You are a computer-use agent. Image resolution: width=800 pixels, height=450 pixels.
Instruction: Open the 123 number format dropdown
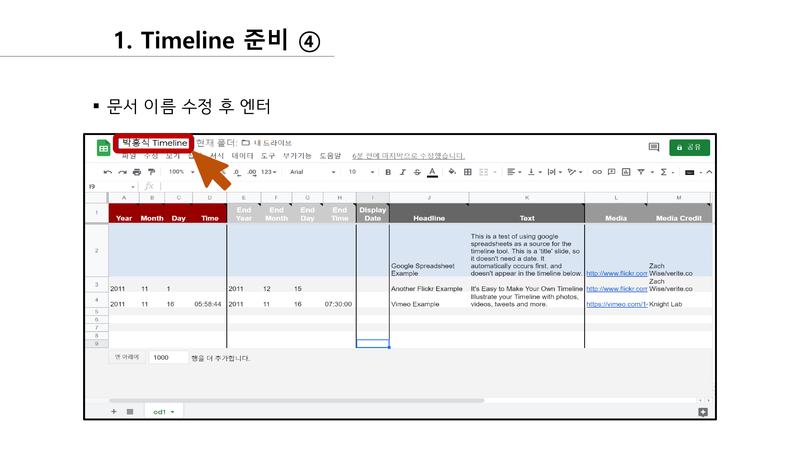pyautogui.click(x=269, y=172)
